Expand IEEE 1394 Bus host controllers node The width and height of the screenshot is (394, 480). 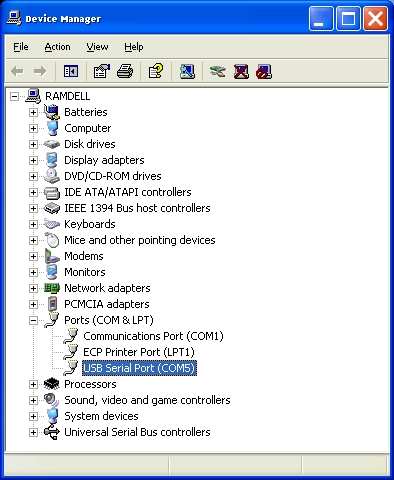(x=33, y=208)
